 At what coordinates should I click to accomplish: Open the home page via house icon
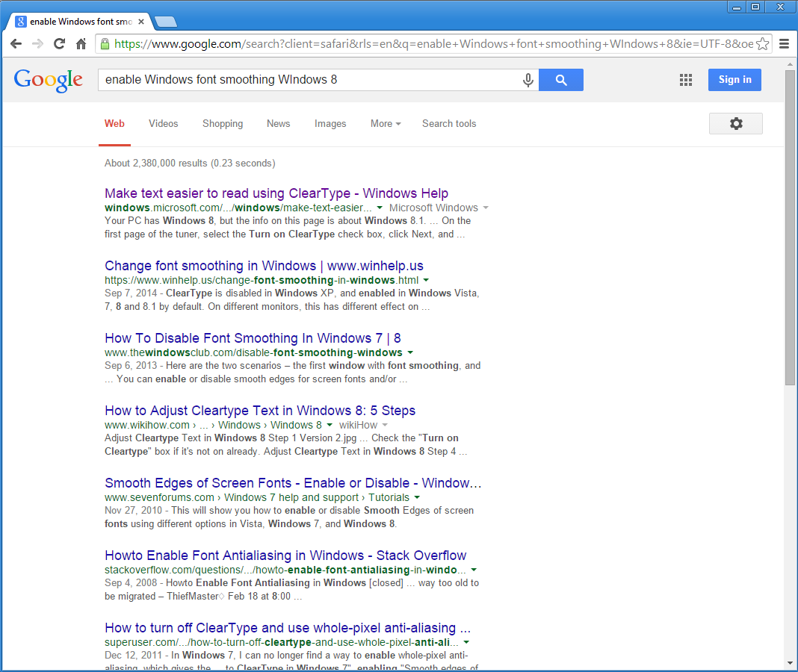coord(81,44)
